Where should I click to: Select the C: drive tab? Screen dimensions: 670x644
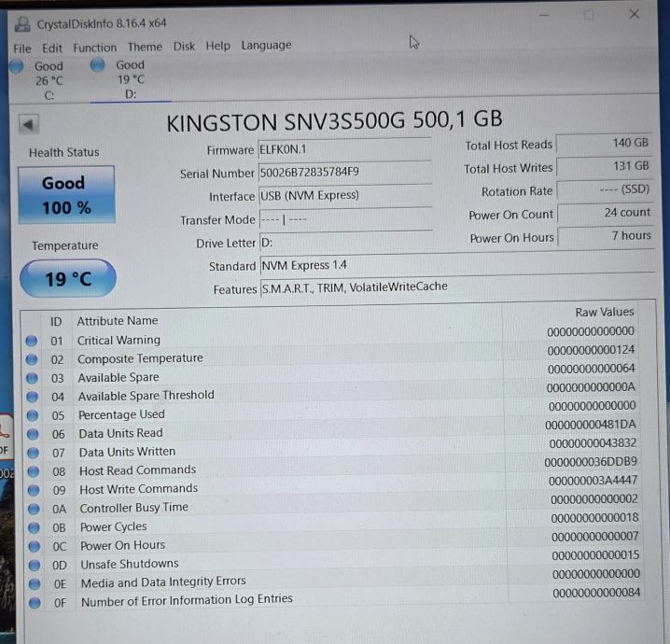(49, 81)
